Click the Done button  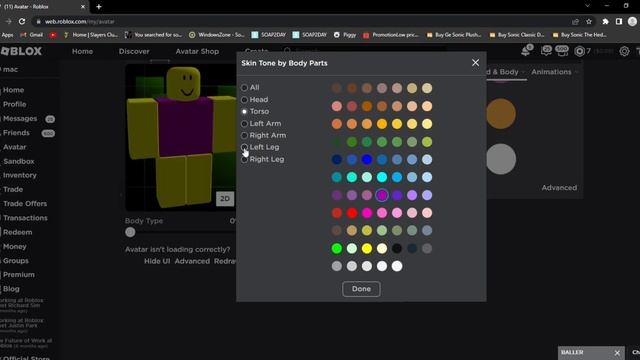pos(361,289)
